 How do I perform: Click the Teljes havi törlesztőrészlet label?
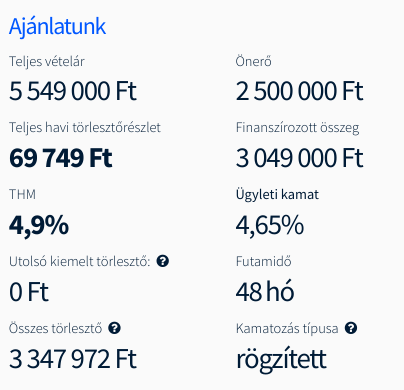[x=85, y=128]
